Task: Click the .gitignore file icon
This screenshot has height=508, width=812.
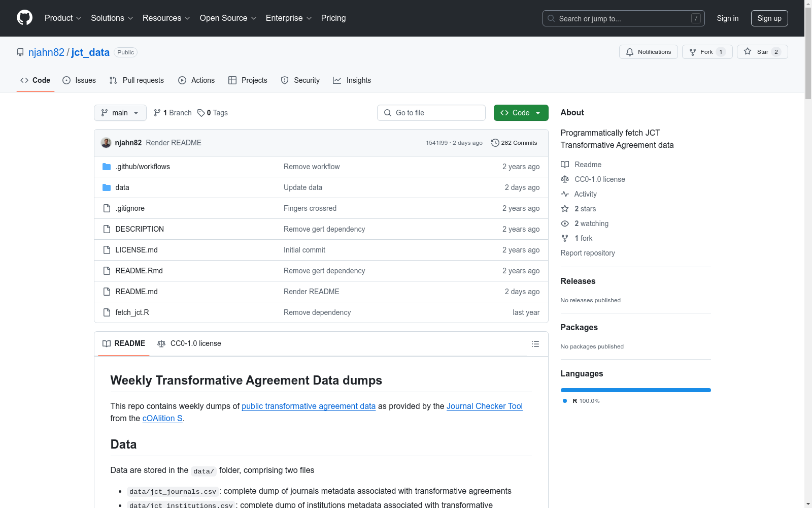Action: tap(107, 208)
